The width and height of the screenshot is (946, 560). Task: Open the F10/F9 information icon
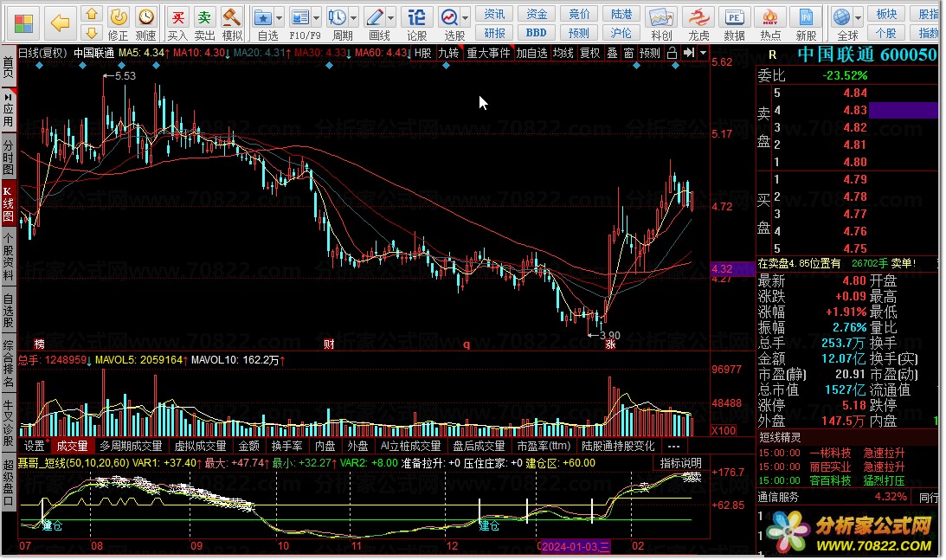click(x=299, y=17)
